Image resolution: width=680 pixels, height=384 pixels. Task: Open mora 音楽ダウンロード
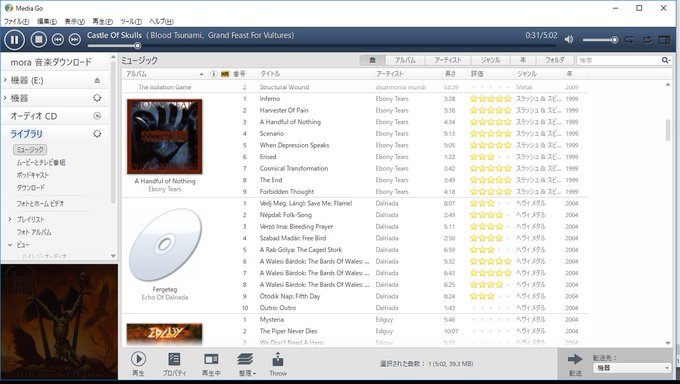[51, 62]
